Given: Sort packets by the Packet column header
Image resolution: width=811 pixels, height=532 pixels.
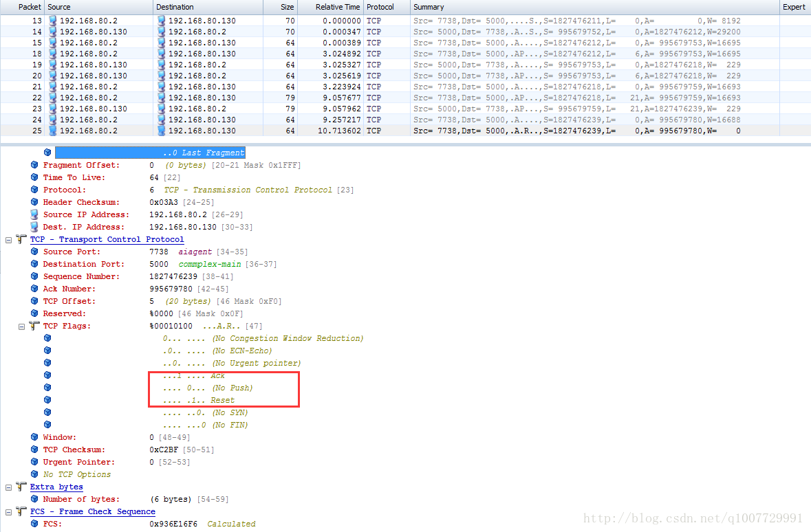Looking at the screenshot, I should 22,7.
